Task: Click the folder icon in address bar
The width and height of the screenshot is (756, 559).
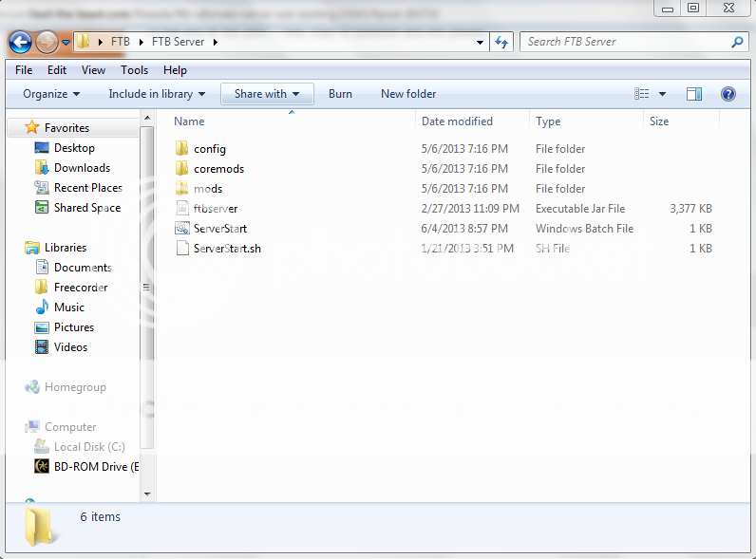Action: click(84, 42)
